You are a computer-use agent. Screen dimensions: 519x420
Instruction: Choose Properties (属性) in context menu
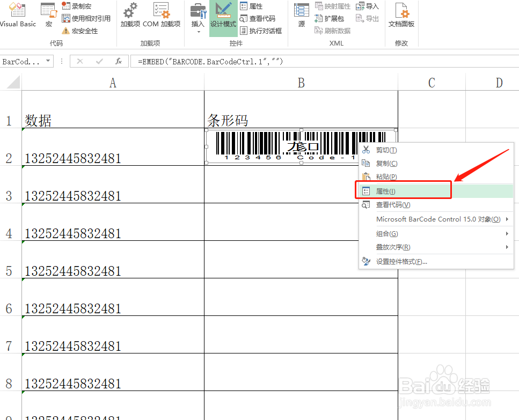(x=436, y=191)
